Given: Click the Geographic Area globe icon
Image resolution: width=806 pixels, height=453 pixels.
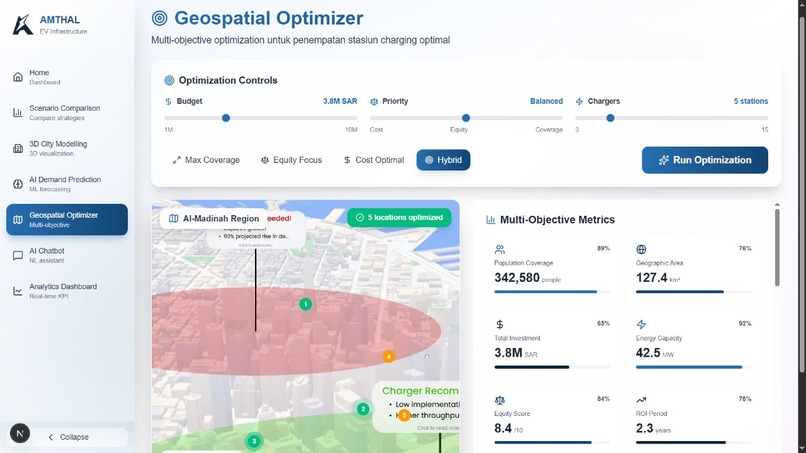Looking at the screenshot, I should coord(641,249).
